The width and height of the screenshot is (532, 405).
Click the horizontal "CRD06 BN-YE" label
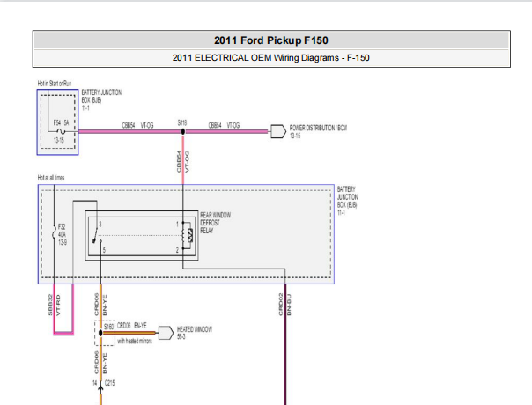[132, 326]
